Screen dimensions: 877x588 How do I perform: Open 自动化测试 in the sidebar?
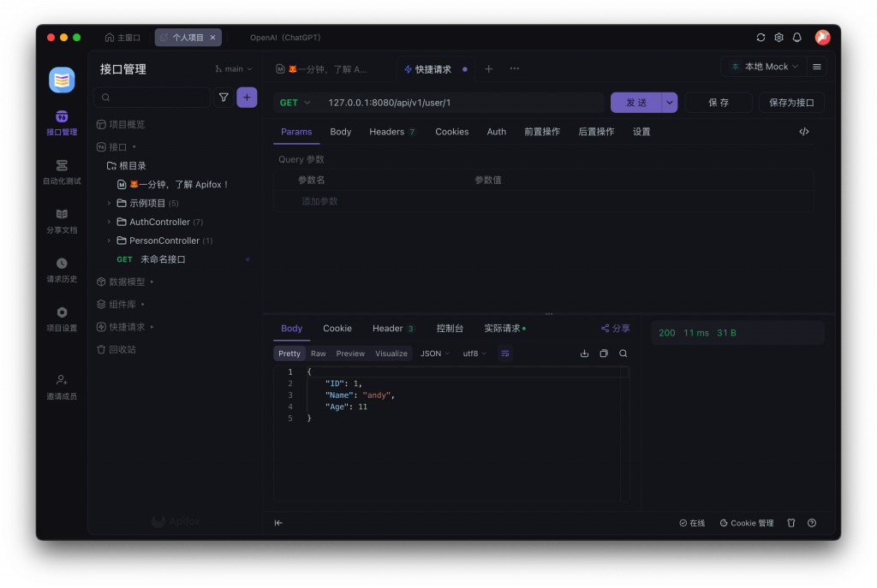click(x=62, y=172)
